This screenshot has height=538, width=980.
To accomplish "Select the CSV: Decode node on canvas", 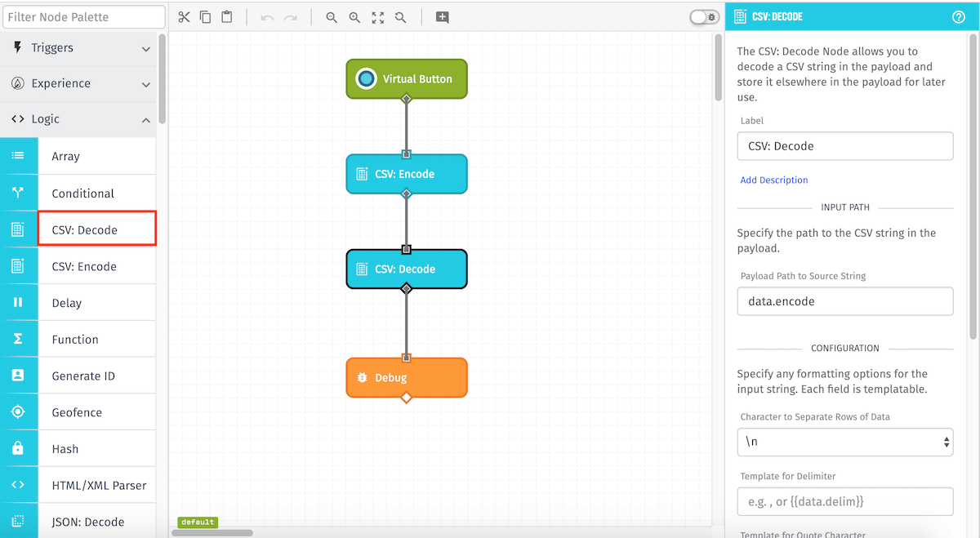I will coord(407,269).
